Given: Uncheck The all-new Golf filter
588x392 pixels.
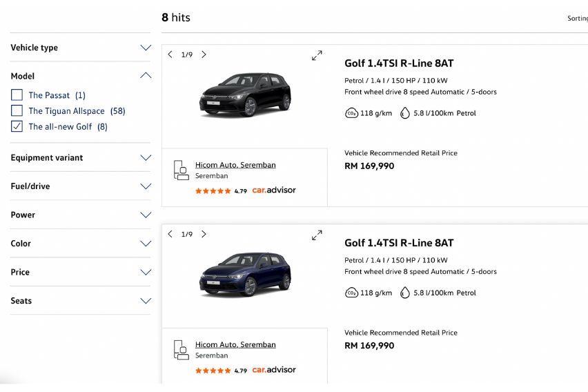Looking at the screenshot, I should click(x=17, y=127).
